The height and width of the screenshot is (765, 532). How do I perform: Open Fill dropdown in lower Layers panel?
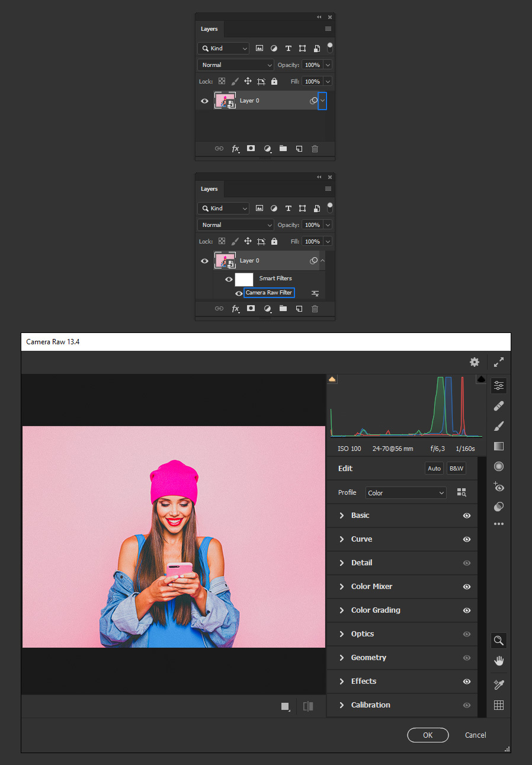click(328, 242)
